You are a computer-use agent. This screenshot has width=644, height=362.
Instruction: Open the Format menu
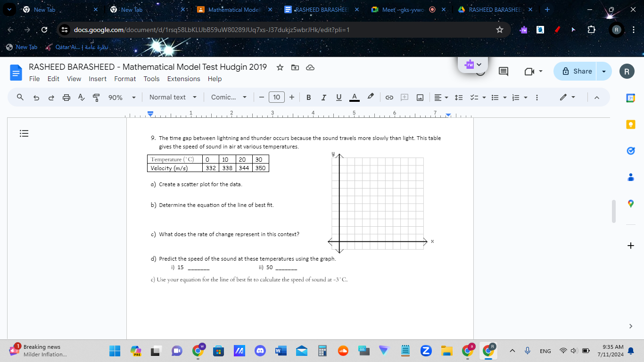(125, 79)
